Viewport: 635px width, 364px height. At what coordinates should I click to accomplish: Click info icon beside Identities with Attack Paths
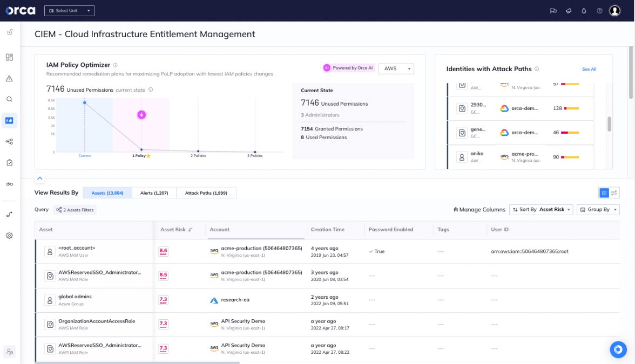(537, 69)
